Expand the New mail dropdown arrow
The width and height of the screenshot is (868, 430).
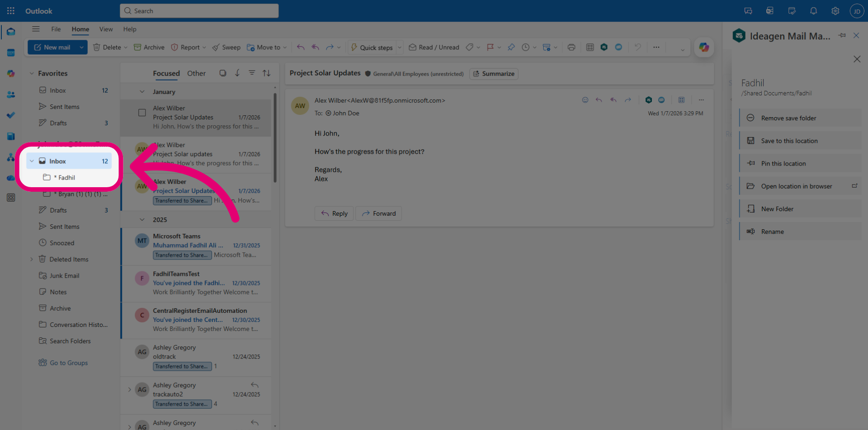point(81,47)
